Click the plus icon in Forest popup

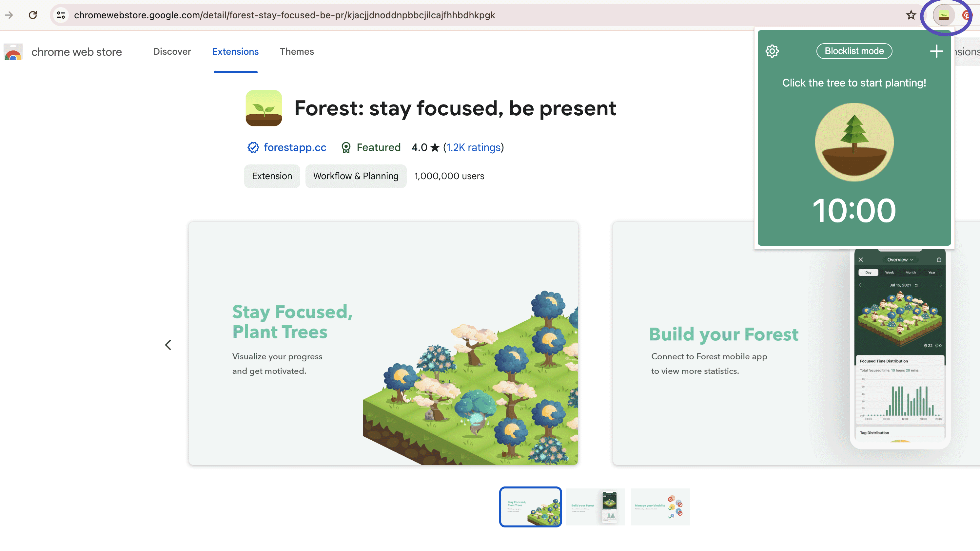tap(936, 51)
